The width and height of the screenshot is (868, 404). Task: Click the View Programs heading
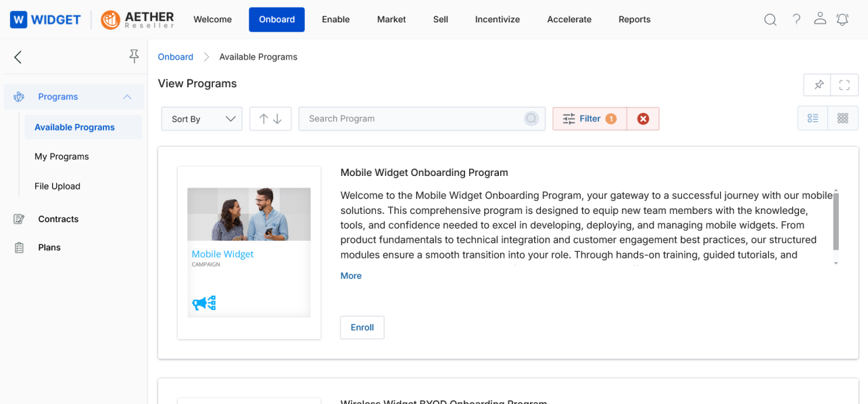[x=197, y=84]
